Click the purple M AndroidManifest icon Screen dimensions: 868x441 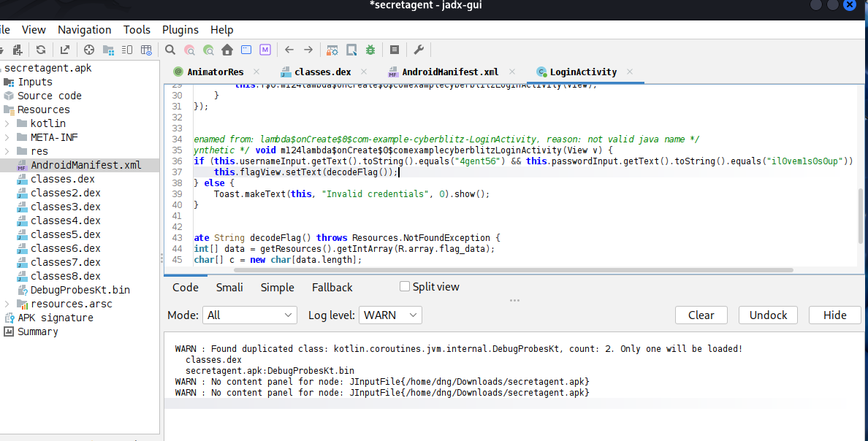click(x=265, y=50)
